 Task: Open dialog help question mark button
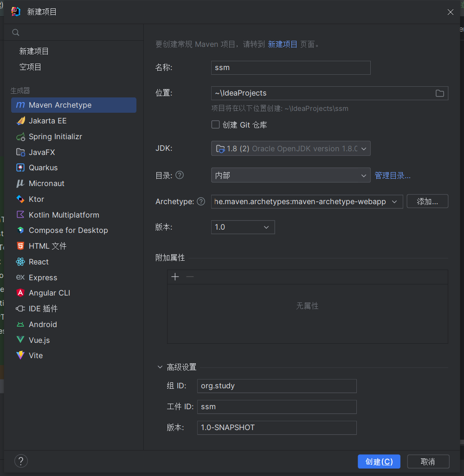(x=21, y=462)
